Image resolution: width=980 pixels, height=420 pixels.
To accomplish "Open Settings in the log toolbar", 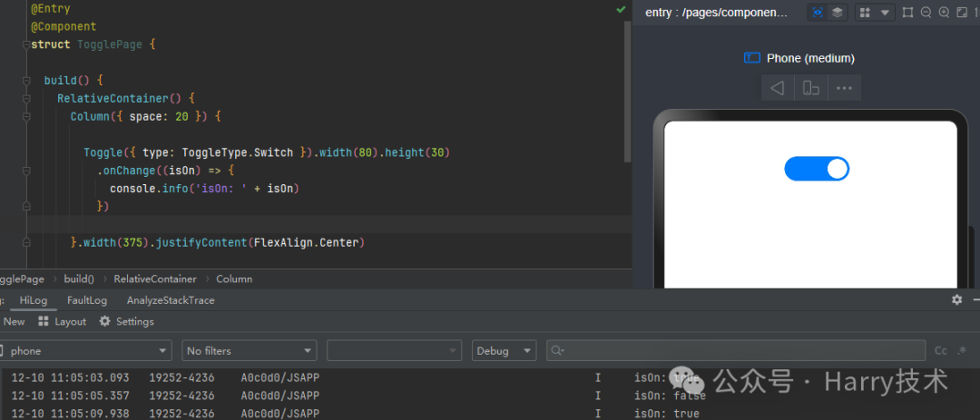I will [x=126, y=321].
